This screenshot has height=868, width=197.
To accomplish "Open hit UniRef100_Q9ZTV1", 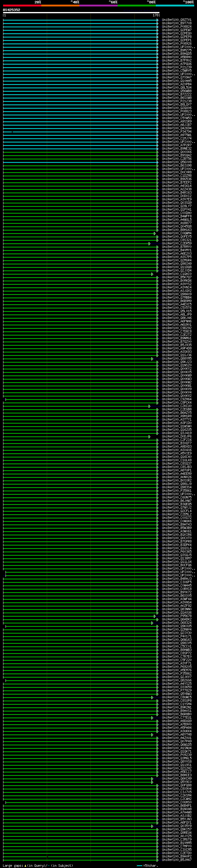I will [x=177, y=20].
